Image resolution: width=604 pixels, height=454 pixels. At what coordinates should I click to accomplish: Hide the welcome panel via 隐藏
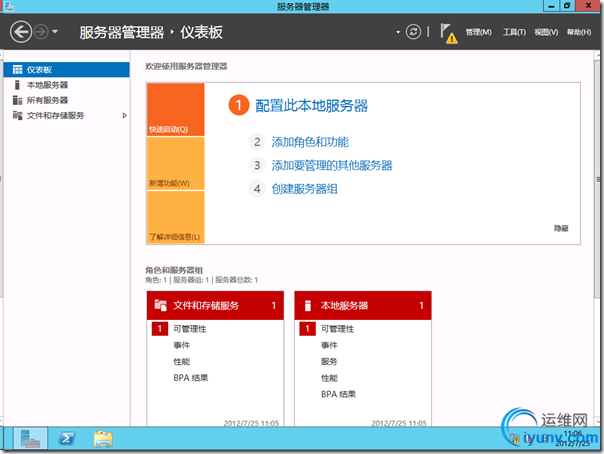(561, 228)
